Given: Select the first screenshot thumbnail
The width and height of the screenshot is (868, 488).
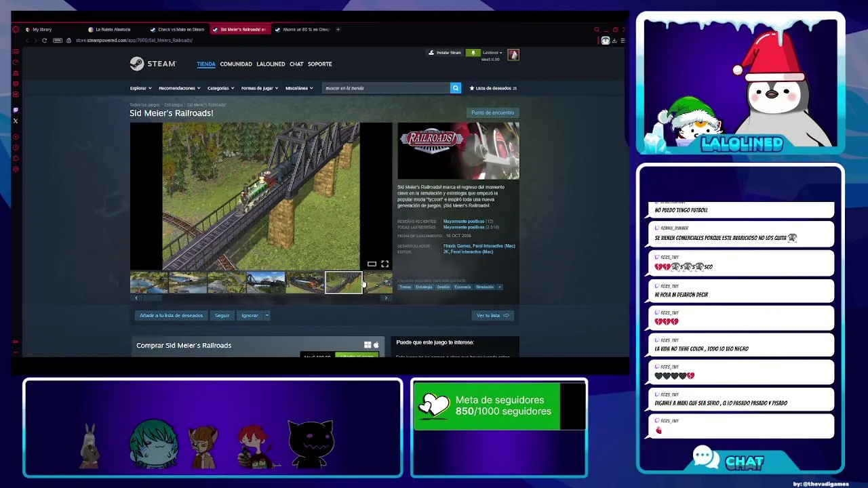Looking at the screenshot, I should coord(149,282).
